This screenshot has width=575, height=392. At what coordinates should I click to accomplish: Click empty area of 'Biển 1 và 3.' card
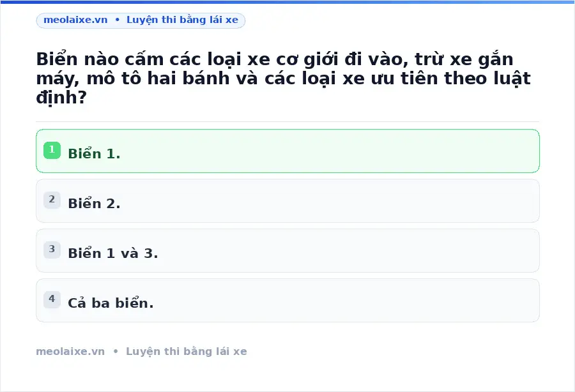(x=348, y=251)
